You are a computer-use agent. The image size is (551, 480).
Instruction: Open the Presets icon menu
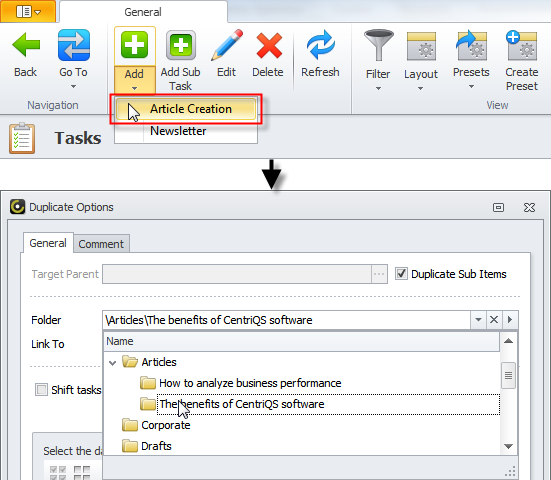(x=471, y=46)
